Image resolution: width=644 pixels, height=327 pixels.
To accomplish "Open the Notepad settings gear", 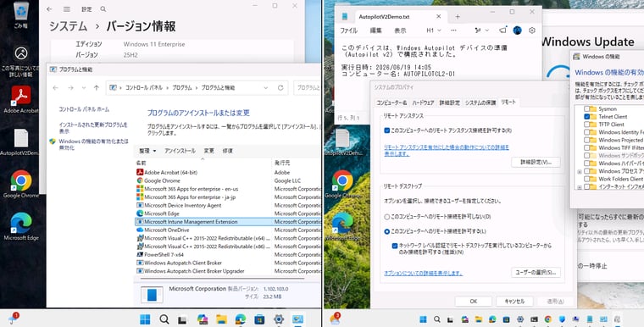I will (x=532, y=30).
